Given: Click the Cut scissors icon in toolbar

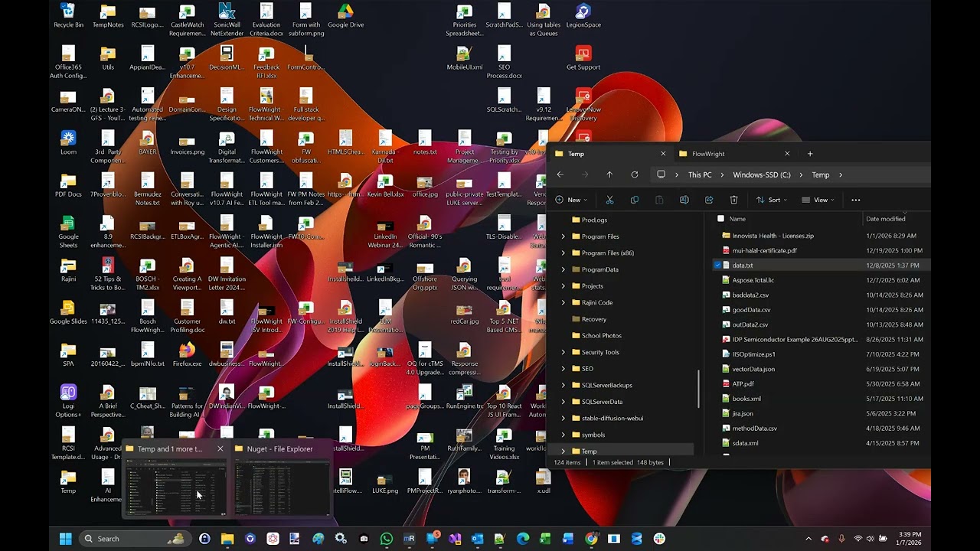Looking at the screenshot, I should (x=609, y=200).
